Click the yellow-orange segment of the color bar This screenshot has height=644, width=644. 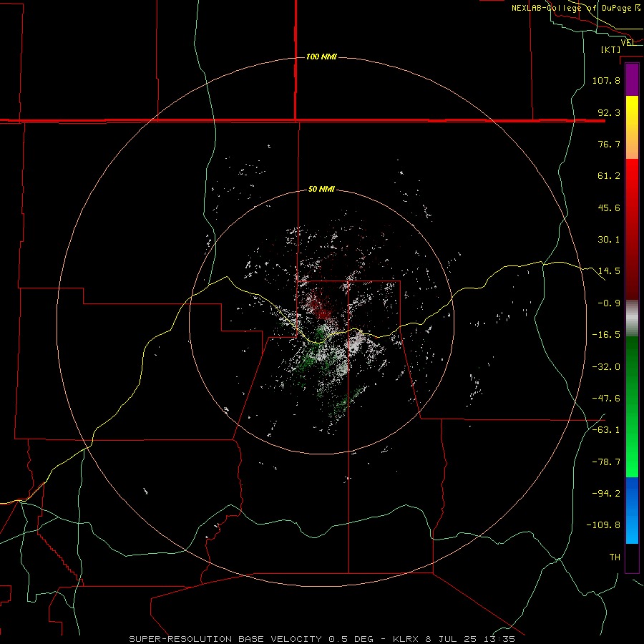[x=632, y=127]
